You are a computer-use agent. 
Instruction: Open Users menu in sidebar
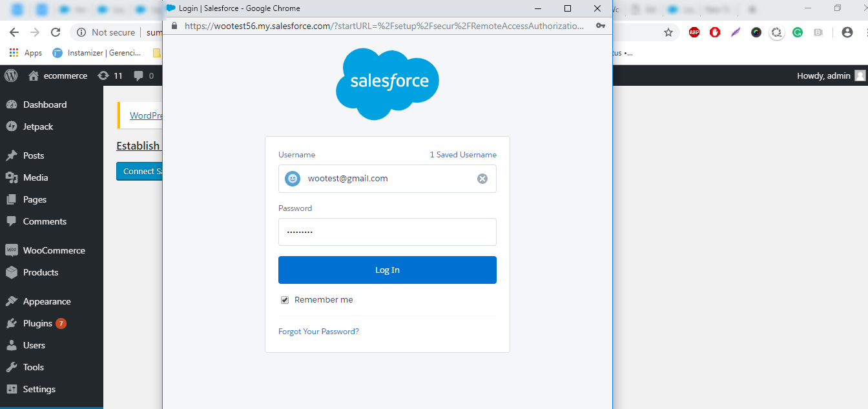[x=34, y=345]
